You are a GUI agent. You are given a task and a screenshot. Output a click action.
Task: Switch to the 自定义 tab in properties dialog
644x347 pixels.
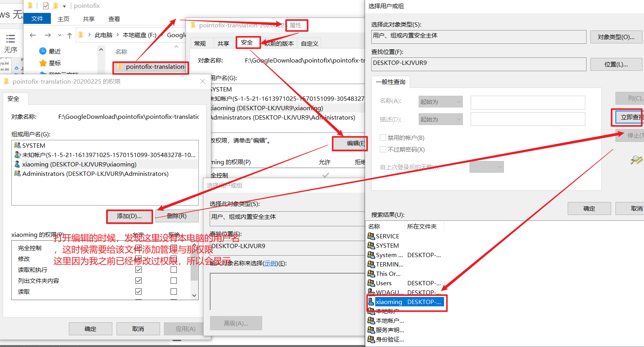pos(309,43)
